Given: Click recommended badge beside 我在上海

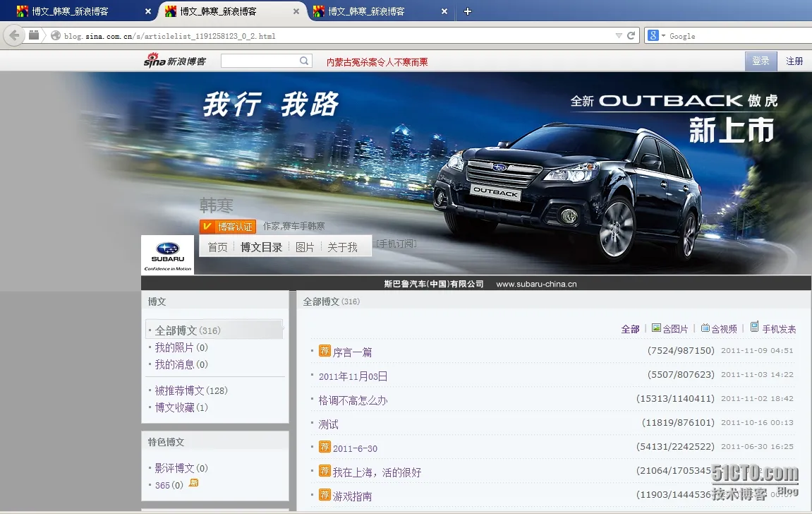Looking at the screenshot, I should coord(325,470).
